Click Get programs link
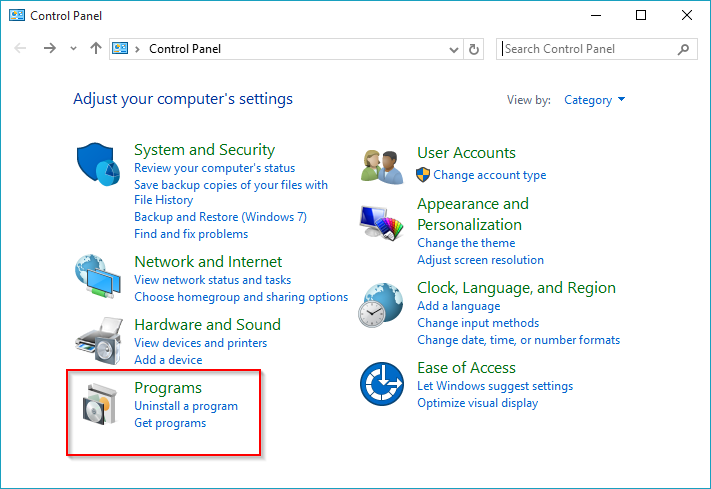711x489 pixels. pyautogui.click(x=170, y=423)
